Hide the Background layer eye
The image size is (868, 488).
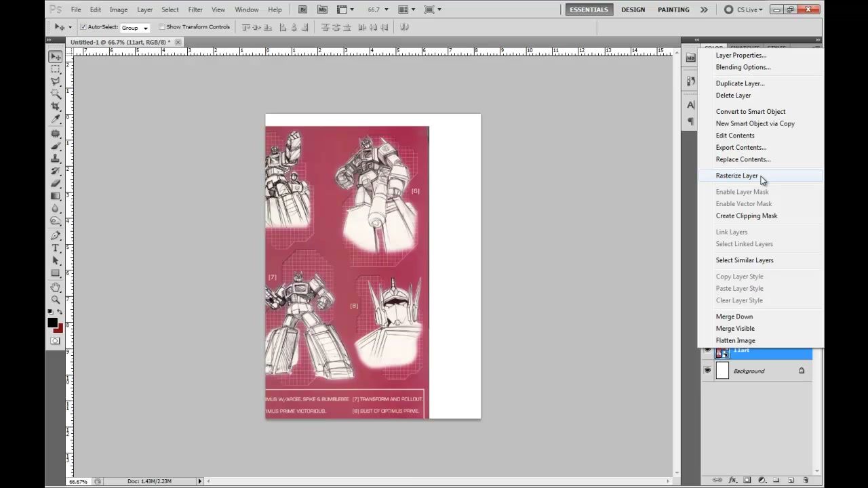(x=707, y=371)
